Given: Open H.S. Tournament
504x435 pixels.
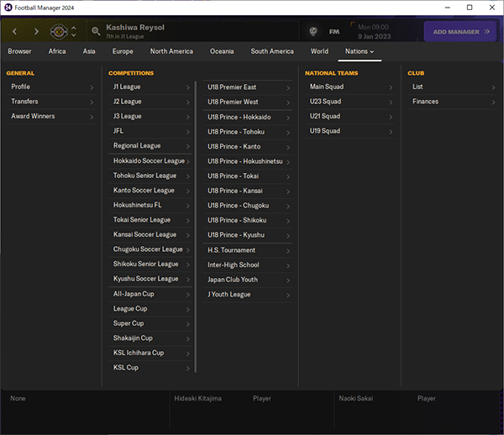Looking at the screenshot, I should coord(248,250).
